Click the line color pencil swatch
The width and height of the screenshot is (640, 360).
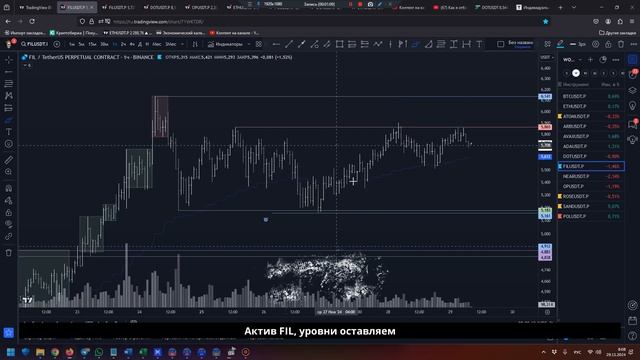pyautogui.click(x=560, y=44)
